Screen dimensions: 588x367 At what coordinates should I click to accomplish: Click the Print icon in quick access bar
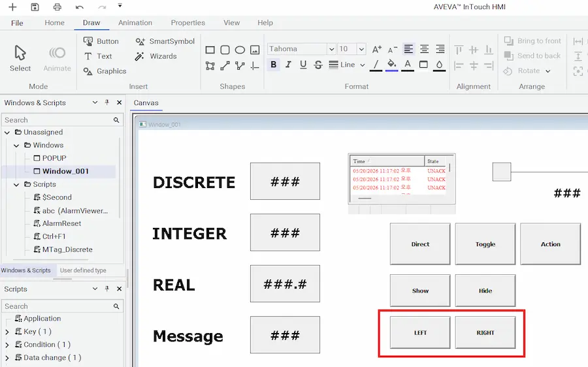[57, 7]
